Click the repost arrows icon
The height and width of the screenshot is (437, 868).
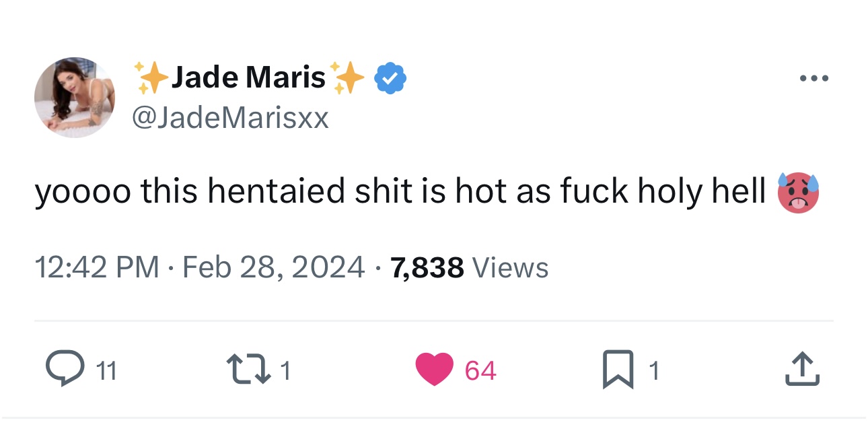[250, 370]
